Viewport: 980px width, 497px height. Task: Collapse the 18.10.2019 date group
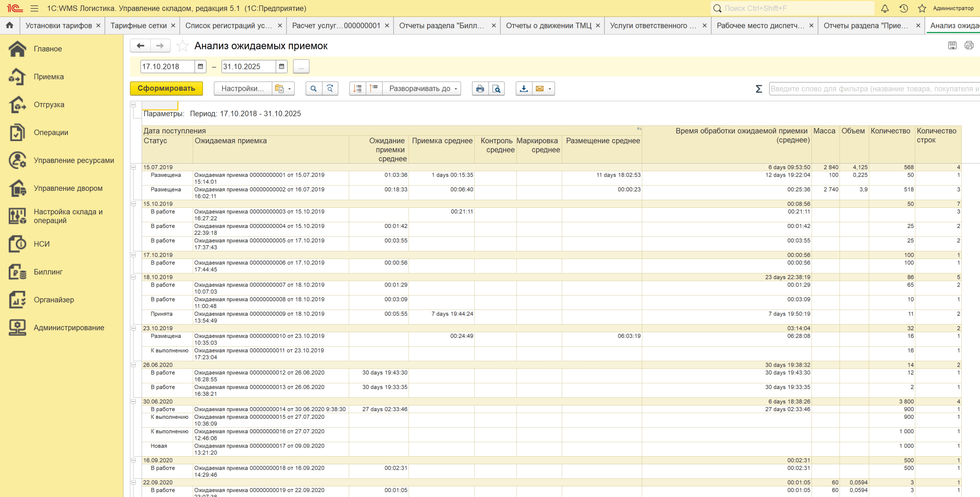point(134,277)
